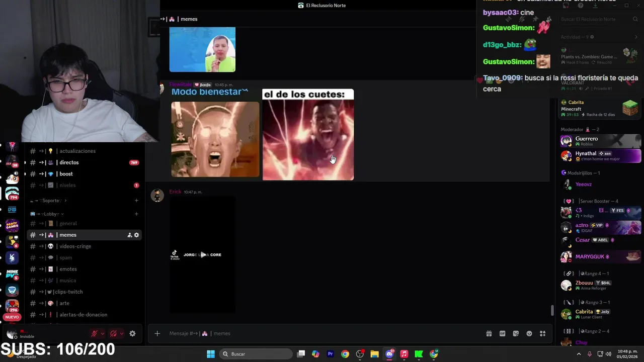Click the chat scrollbar thumb
This screenshot has height=362, width=644.
point(552,311)
